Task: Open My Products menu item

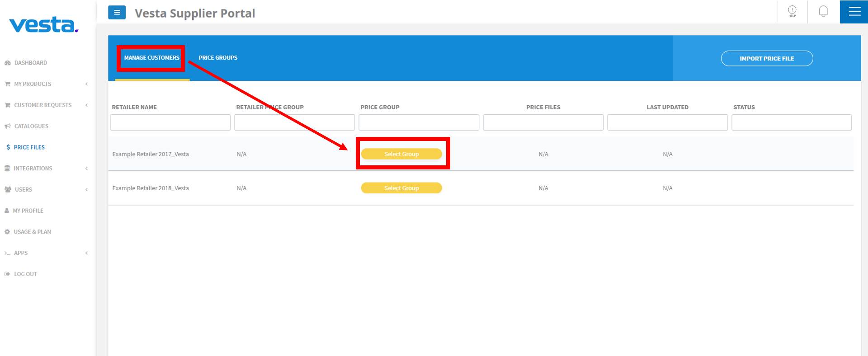Action: (x=33, y=84)
